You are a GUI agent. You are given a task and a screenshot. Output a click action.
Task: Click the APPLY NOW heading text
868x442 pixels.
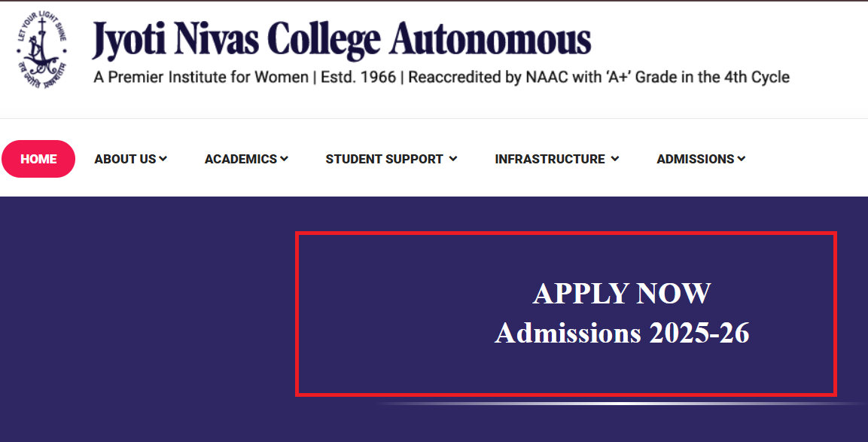pos(622,294)
